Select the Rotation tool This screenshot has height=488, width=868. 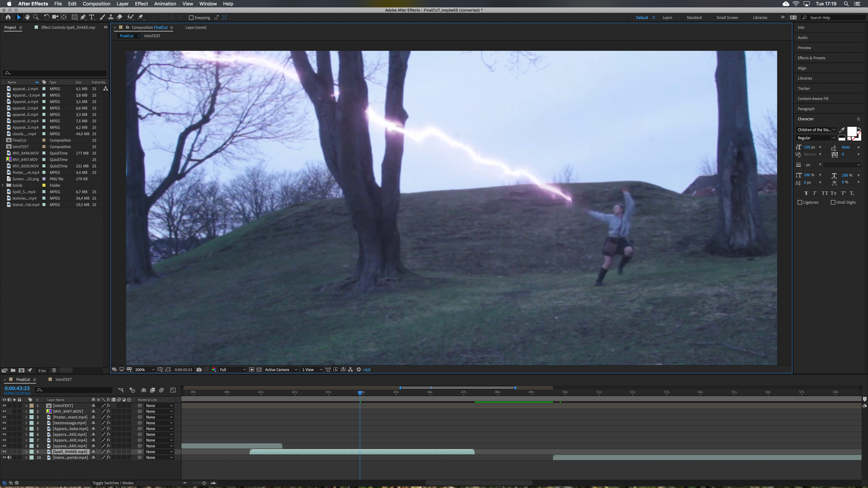(47, 17)
